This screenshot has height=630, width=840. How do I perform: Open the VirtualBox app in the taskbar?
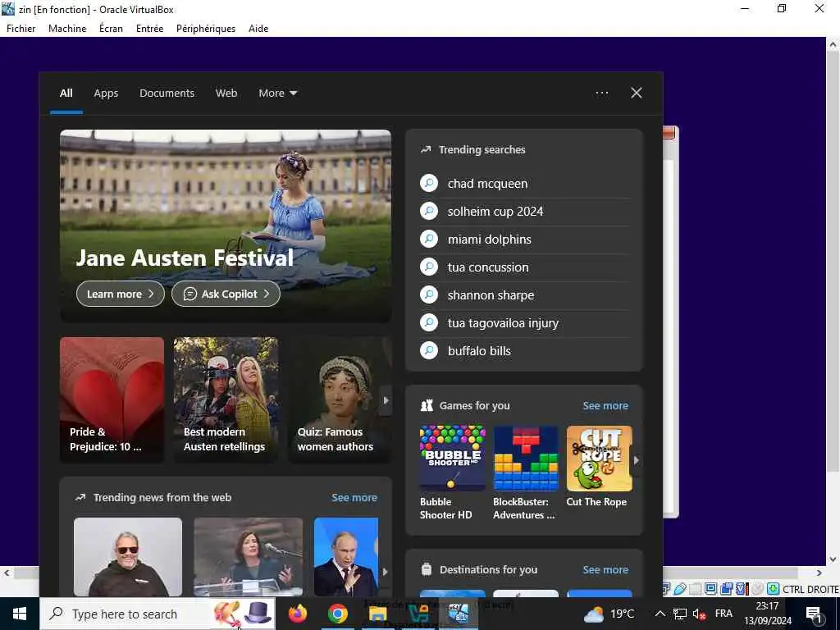pyautogui.click(x=459, y=614)
